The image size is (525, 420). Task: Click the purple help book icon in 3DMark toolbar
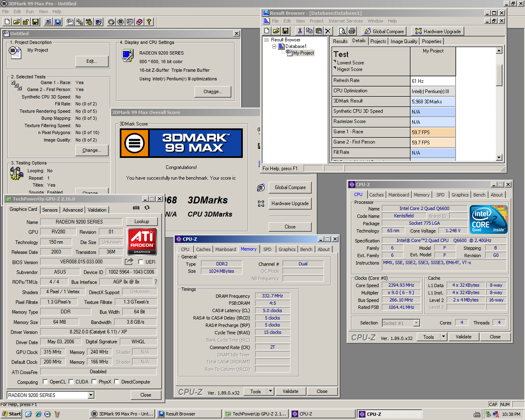coord(139,22)
